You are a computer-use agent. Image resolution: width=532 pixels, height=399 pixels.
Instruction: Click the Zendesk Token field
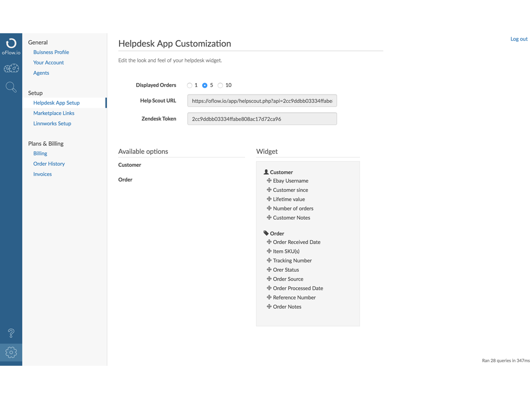pyautogui.click(x=262, y=119)
